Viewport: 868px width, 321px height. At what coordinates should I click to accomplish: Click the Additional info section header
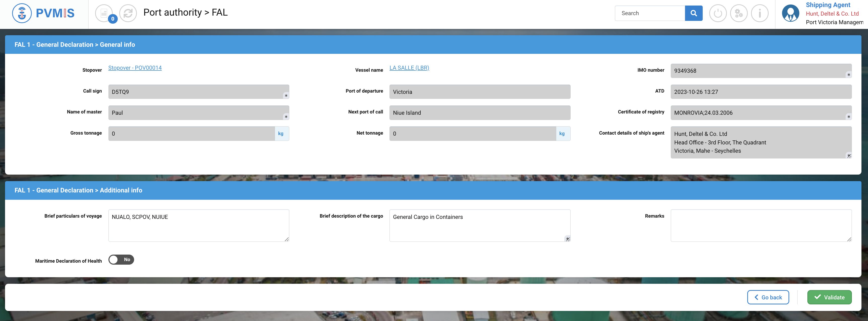click(78, 190)
